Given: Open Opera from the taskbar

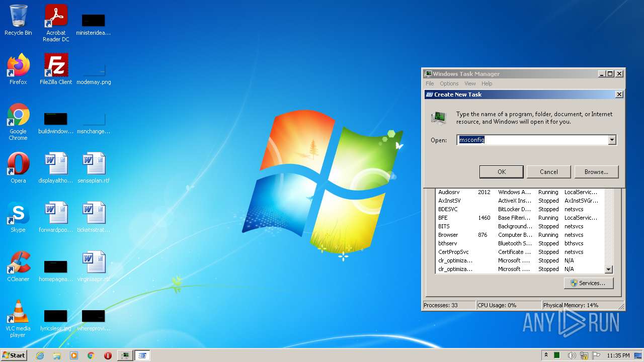Looking at the screenshot, I should coord(108,355).
